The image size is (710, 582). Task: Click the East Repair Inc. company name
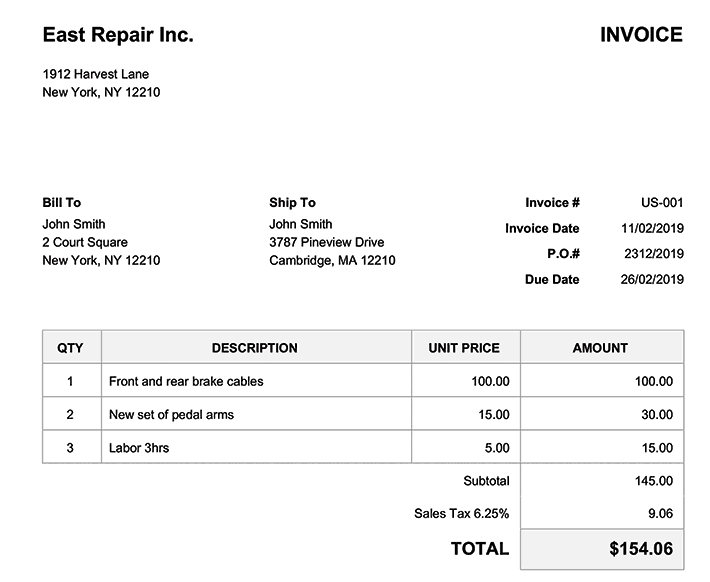[118, 35]
